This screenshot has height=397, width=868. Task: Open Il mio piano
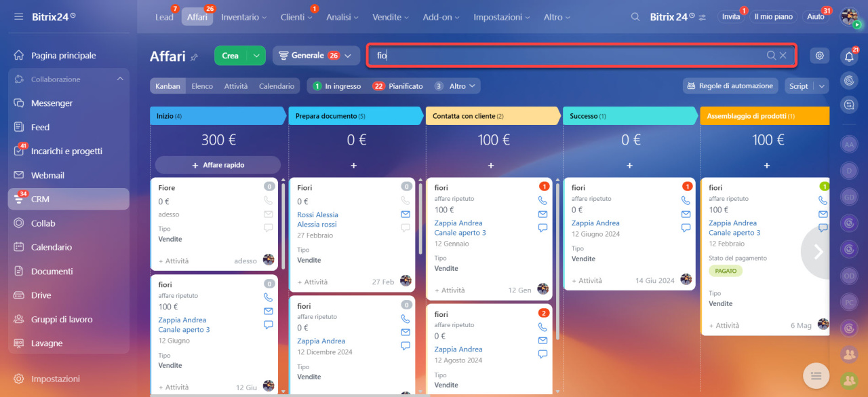point(773,17)
